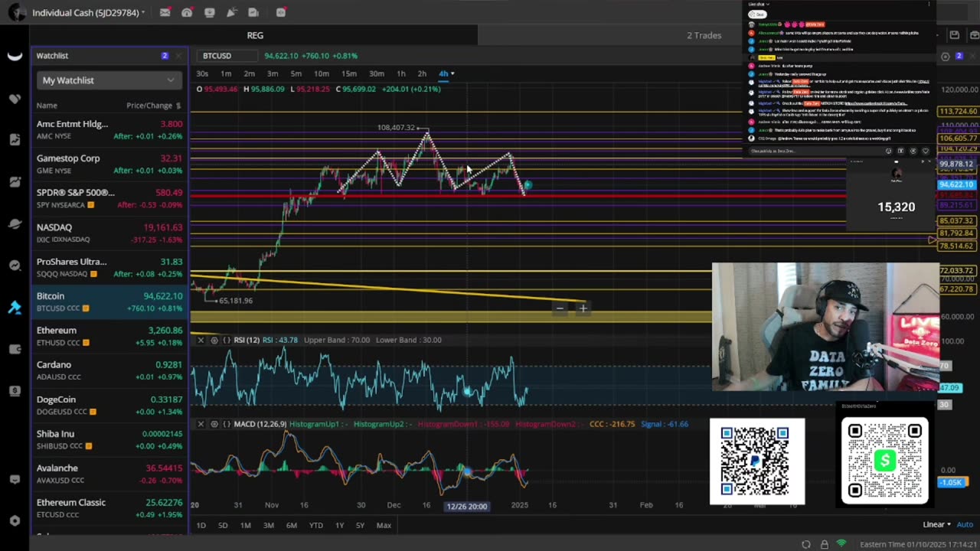Click the Webull logo in the left sidebar

(x=15, y=56)
